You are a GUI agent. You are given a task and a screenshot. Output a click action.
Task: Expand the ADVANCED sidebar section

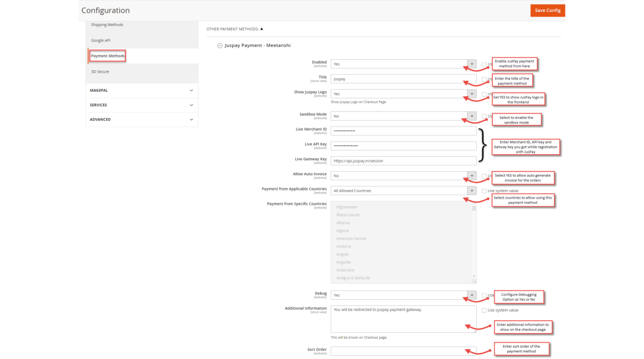coord(142,119)
